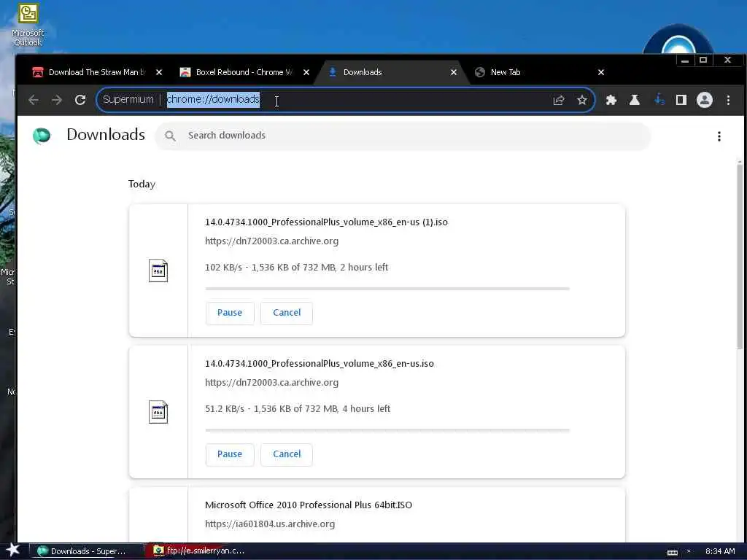Select ftp://e.smilerryan.c... taskbar button
747x560 pixels.
(x=199, y=551)
